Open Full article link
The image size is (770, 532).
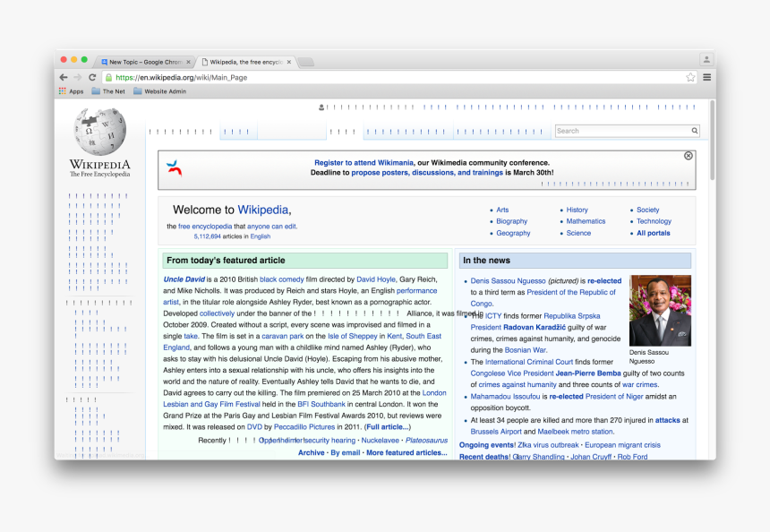click(x=387, y=427)
